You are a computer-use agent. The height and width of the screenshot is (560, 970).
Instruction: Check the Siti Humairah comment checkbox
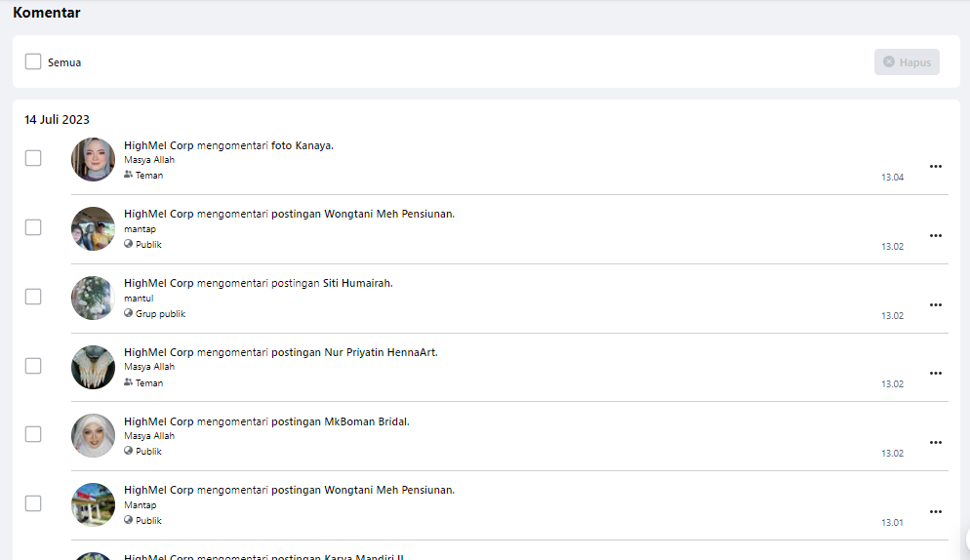33,297
